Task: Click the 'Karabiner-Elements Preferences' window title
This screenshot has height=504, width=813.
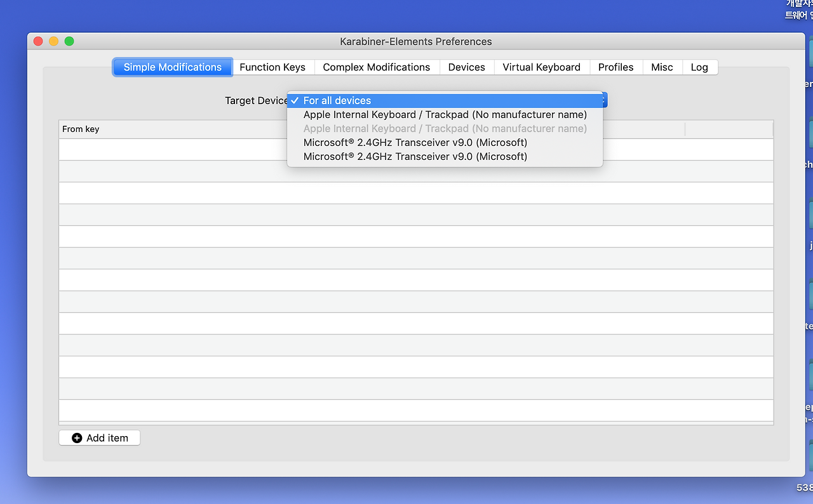Action: (416, 42)
